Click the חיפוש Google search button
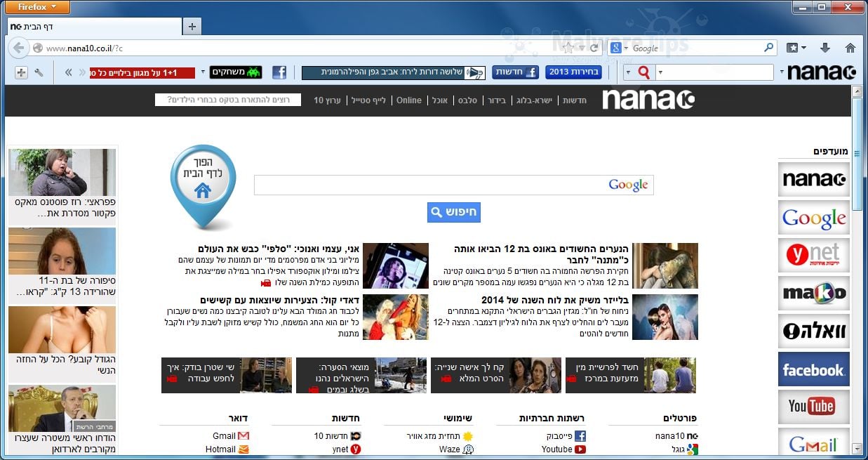This screenshot has height=460, width=868. (453, 212)
